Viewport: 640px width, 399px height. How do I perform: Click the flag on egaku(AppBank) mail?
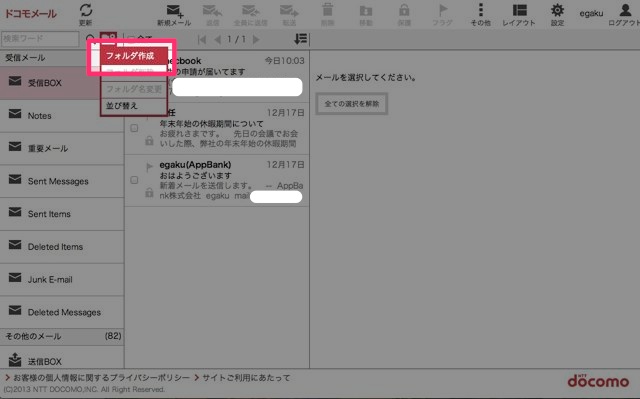coord(149,166)
